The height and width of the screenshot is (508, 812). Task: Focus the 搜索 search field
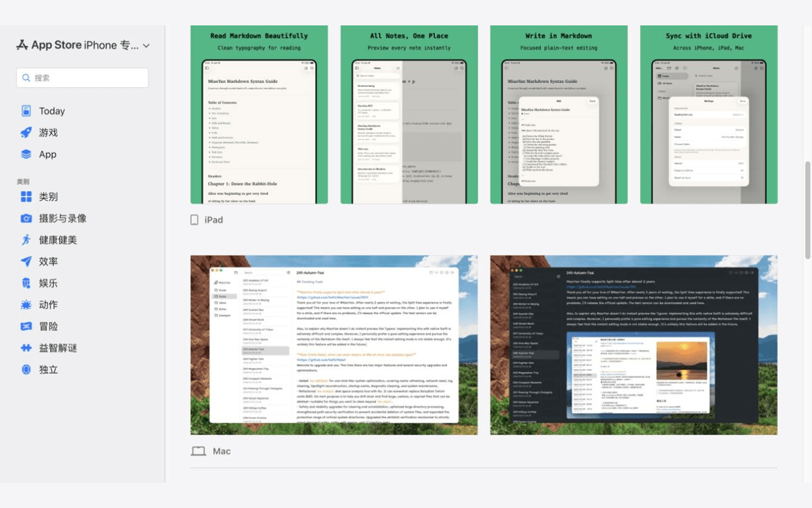pyautogui.click(x=82, y=78)
